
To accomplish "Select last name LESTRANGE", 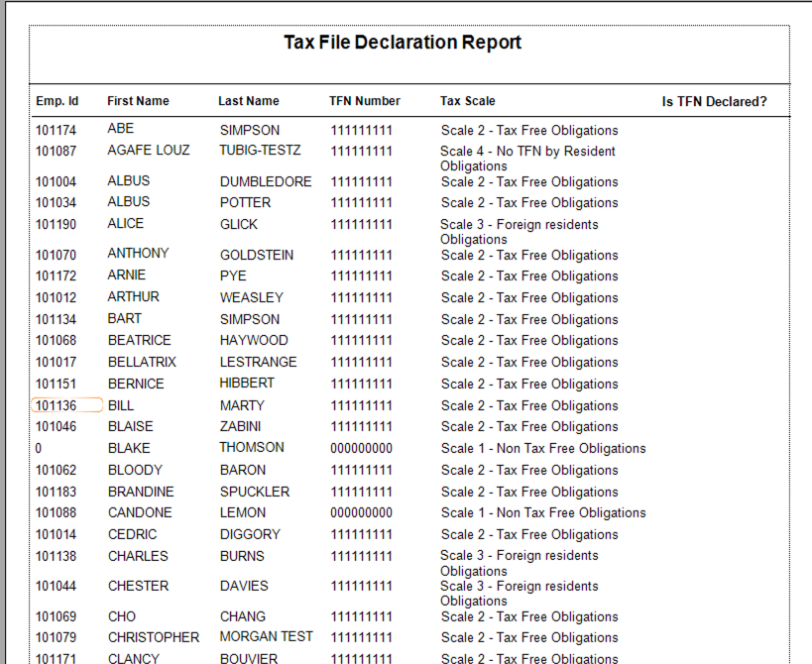I will click(258, 363).
